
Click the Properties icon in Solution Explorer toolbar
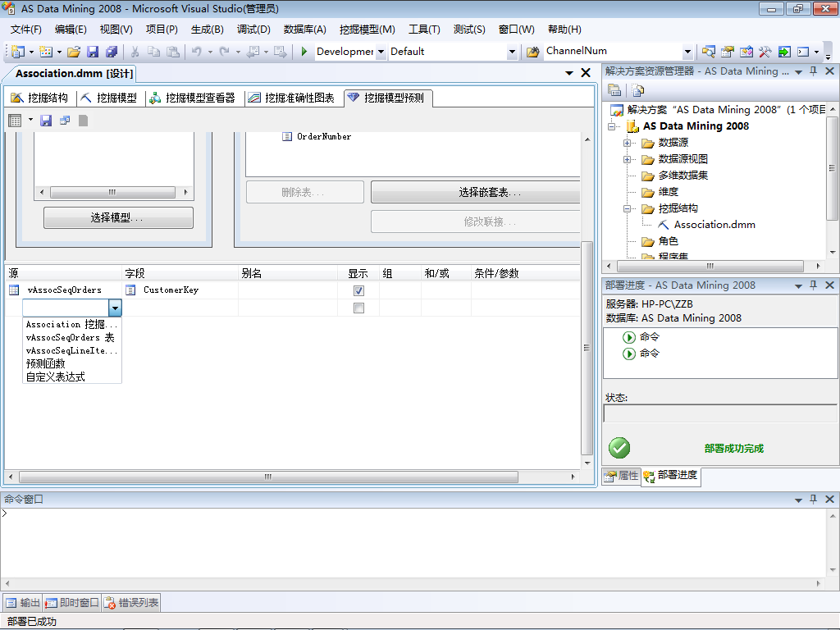(x=614, y=90)
